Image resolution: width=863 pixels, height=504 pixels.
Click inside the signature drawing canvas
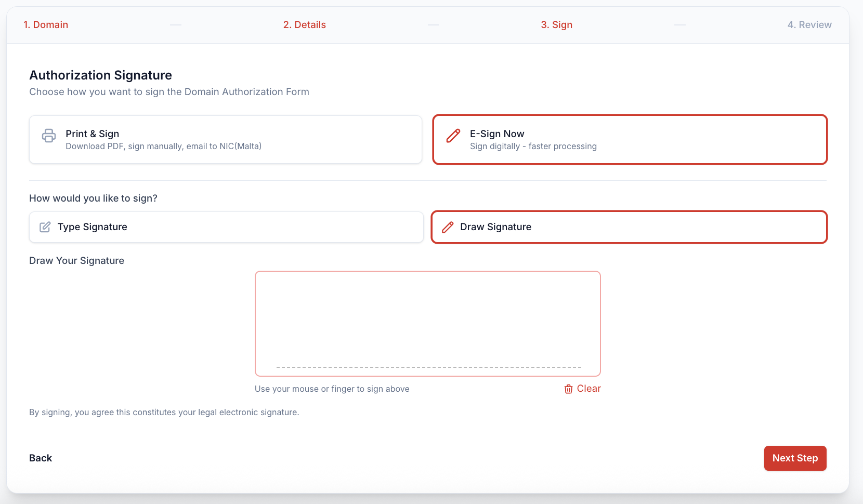[x=427, y=317]
